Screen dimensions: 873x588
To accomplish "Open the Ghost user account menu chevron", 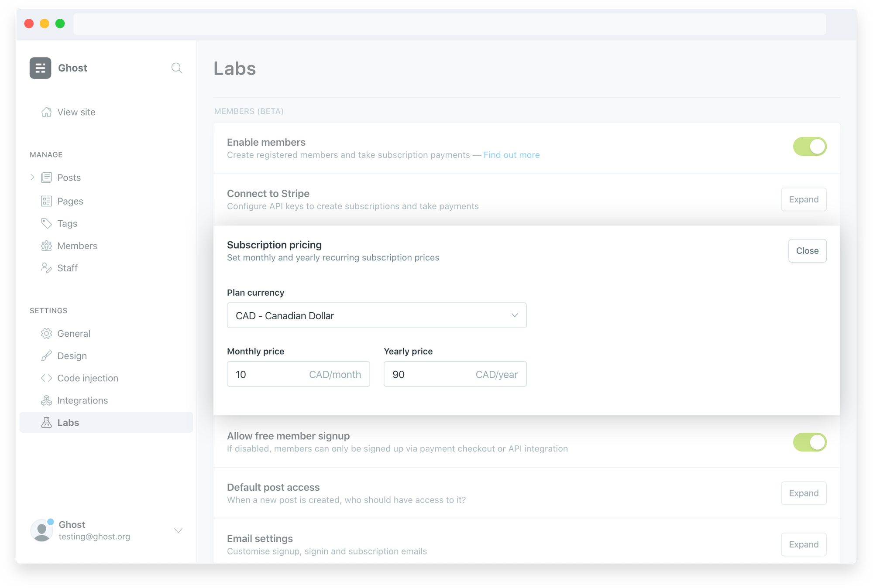I will [178, 530].
